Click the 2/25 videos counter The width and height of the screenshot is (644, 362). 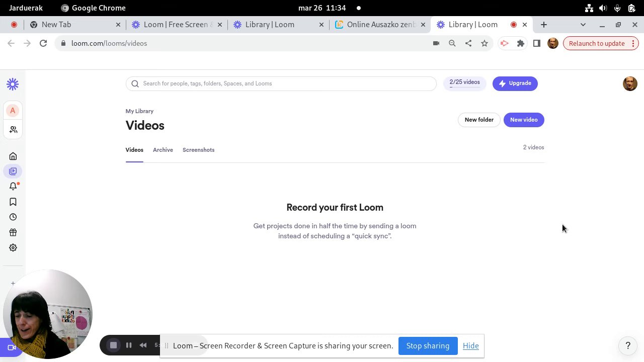(464, 83)
